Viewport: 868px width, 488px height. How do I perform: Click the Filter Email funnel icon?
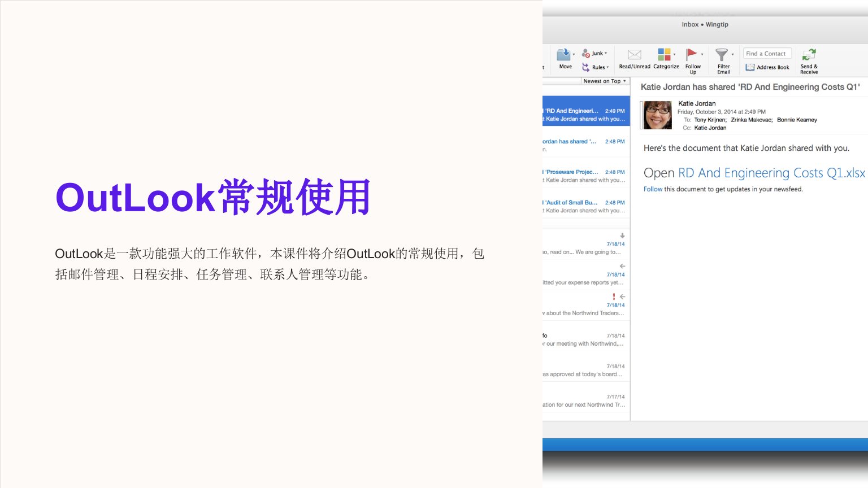pos(722,54)
